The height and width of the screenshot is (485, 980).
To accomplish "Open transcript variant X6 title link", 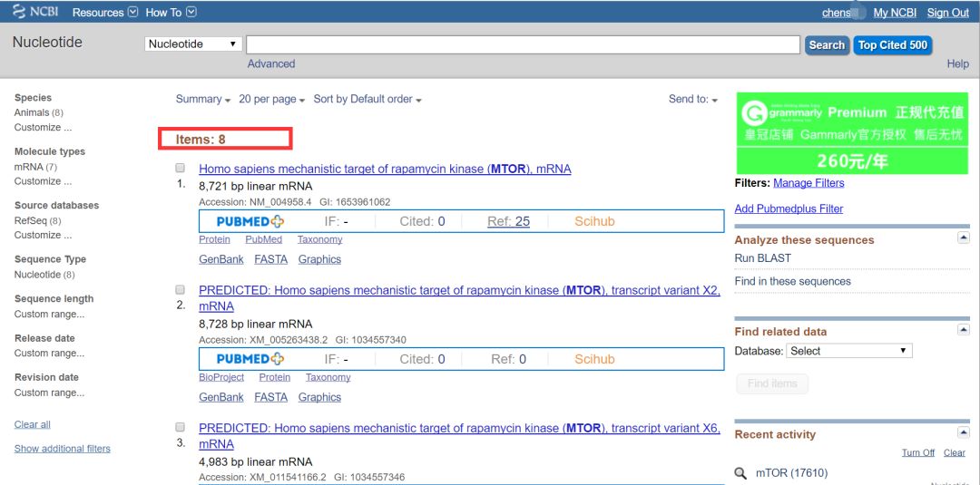I will [459, 436].
